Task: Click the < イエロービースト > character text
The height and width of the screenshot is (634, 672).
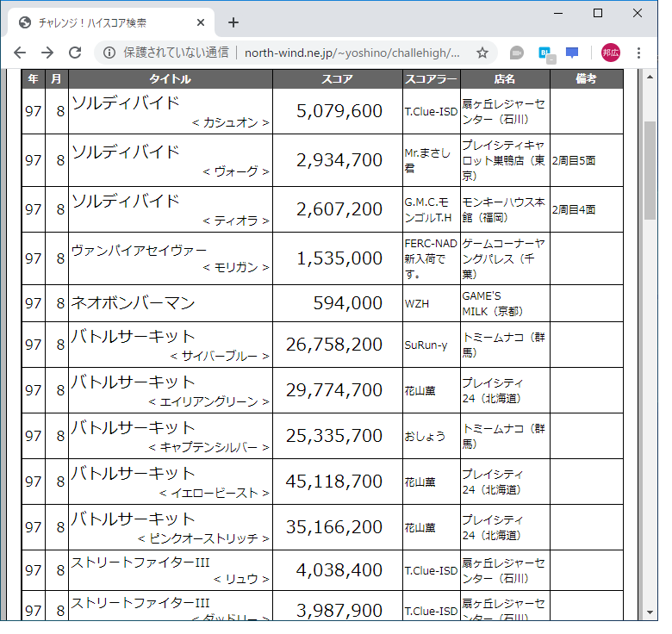Action: point(215,493)
